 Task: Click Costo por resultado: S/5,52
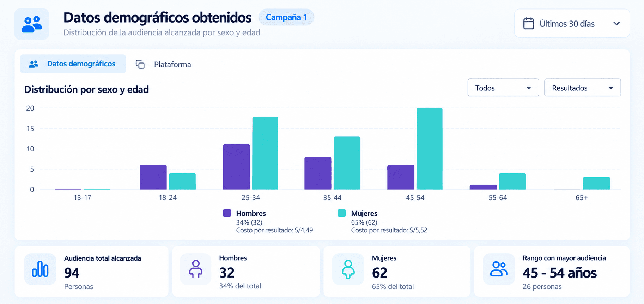389,230
